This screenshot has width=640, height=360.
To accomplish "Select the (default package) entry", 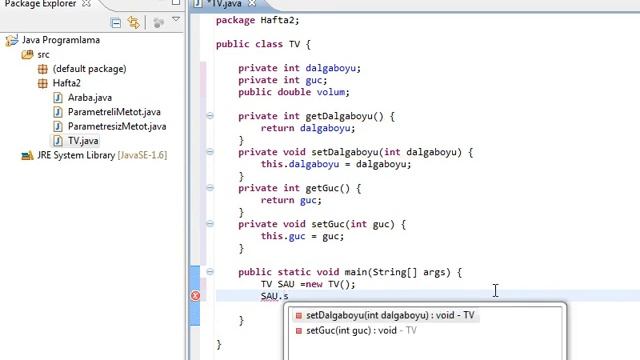I will click(89, 69).
